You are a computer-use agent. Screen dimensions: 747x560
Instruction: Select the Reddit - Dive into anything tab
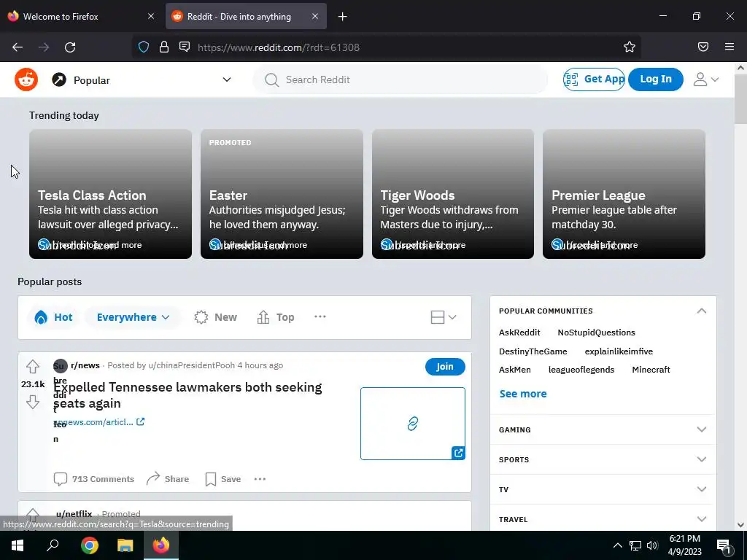click(x=246, y=17)
